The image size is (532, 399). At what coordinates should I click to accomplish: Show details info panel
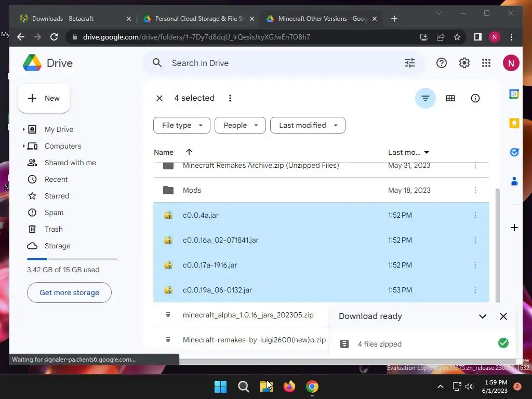[x=475, y=98]
